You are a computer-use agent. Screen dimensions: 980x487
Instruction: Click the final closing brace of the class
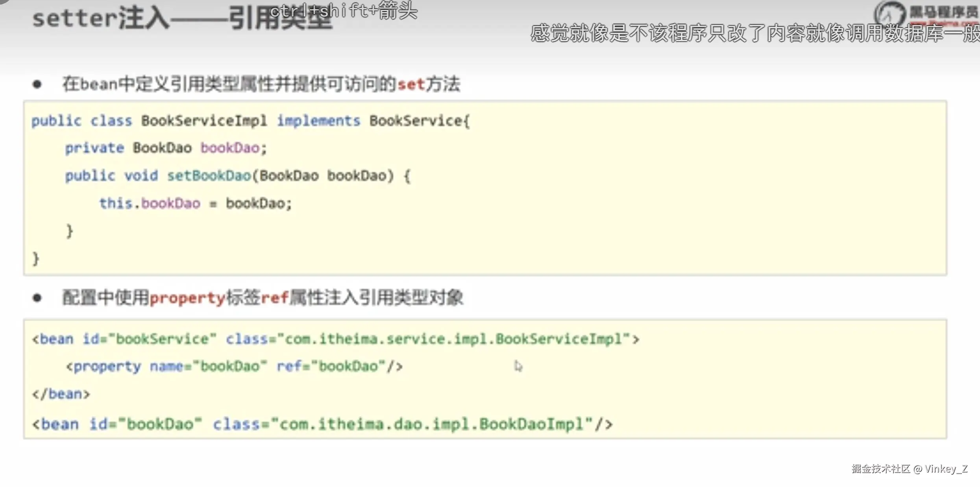coord(36,258)
